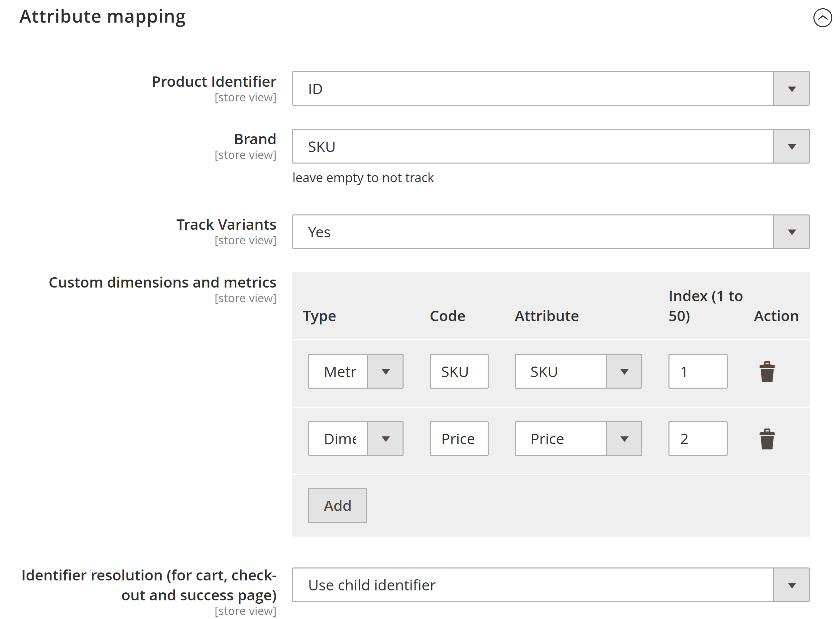Screen dimensions: 840x619
Task: Click the Add button
Action: [x=337, y=505]
